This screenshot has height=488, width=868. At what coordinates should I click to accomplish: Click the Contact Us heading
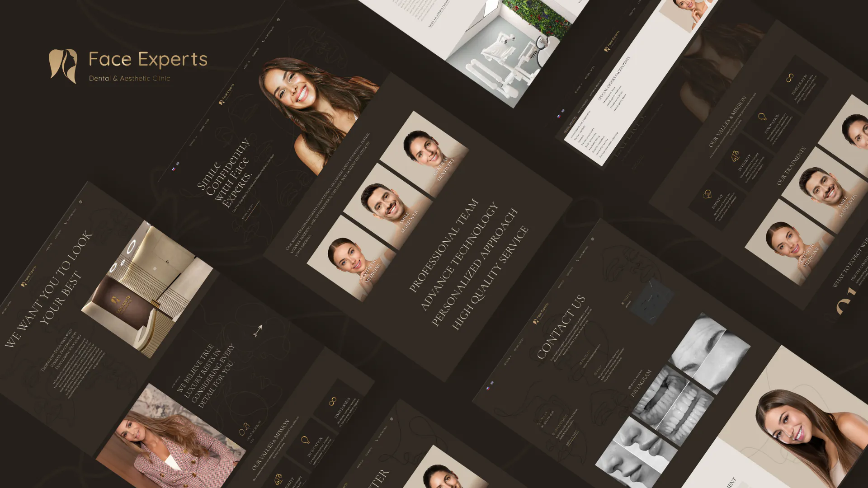click(561, 327)
